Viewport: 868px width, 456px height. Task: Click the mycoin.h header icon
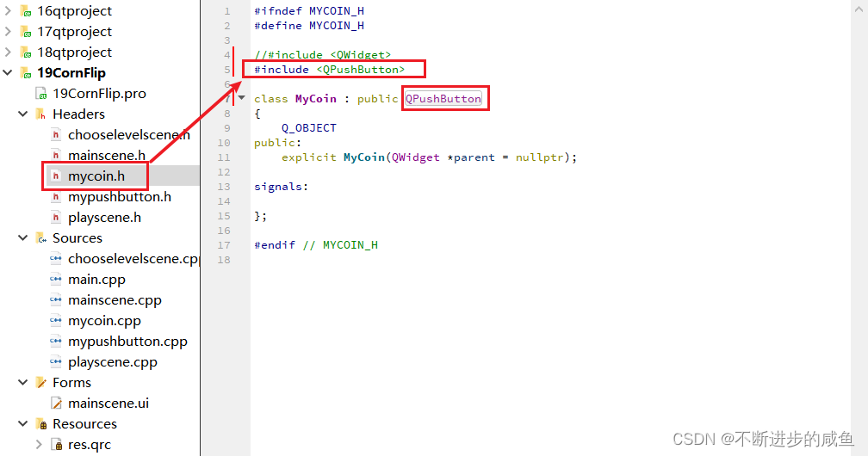click(x=56, y=176)
